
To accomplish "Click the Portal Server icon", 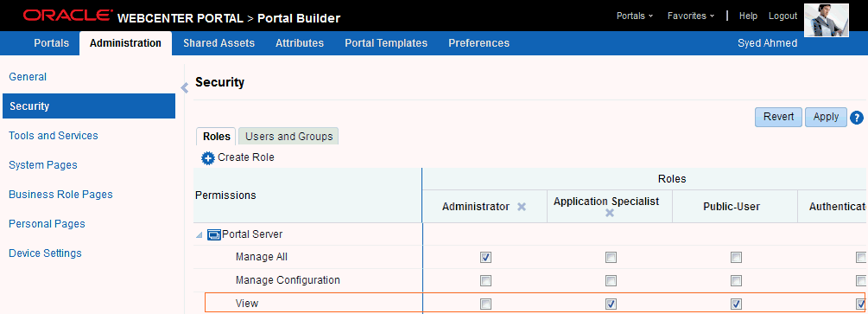I will [x=213, y=235].
